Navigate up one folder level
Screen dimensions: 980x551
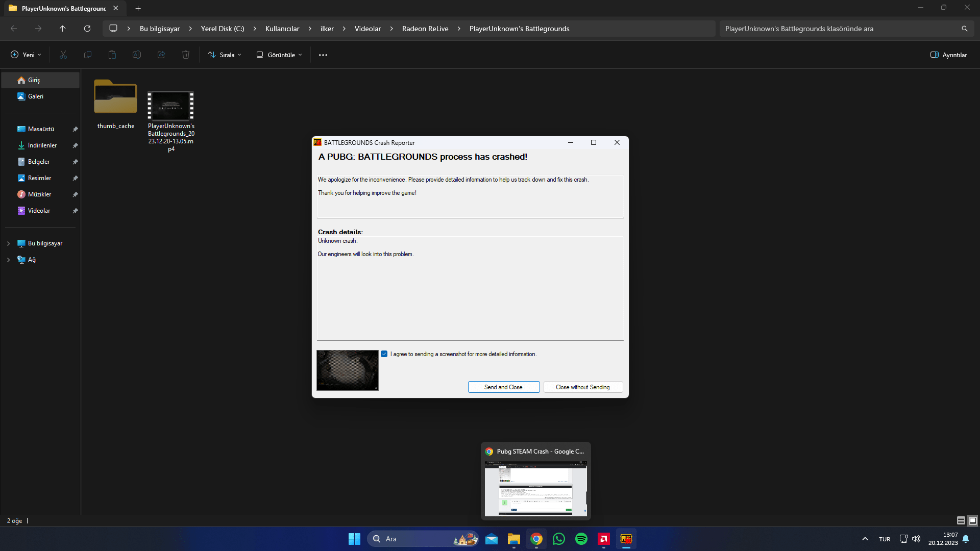click(x=63, y=29)
